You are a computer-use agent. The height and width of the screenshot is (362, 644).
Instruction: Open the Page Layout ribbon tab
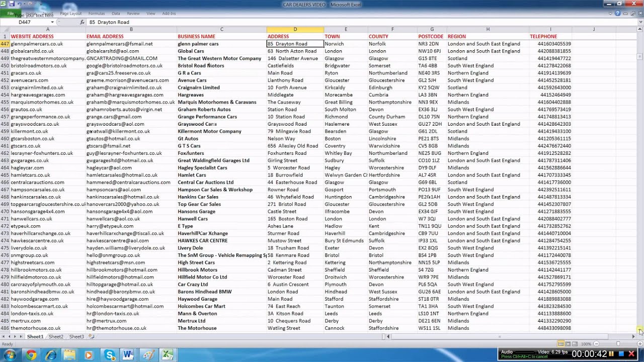tap(70, 14)
